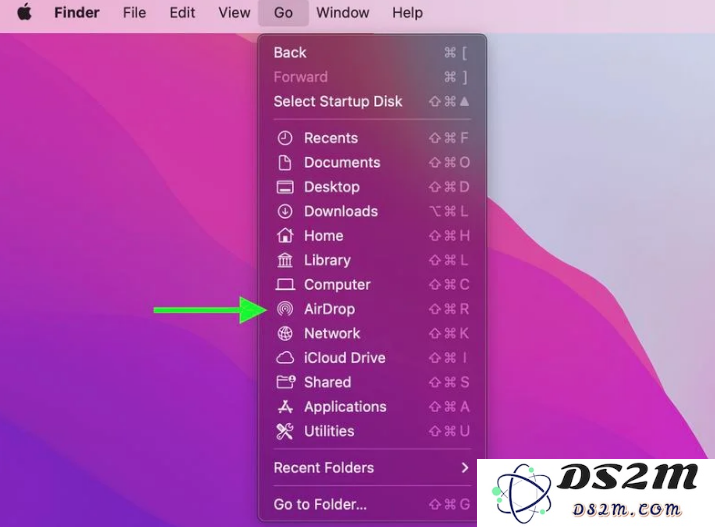Choose Select Startup Disk menu entry
The width and height of the screenshot is (715, 527).
[x=372, y=101]
